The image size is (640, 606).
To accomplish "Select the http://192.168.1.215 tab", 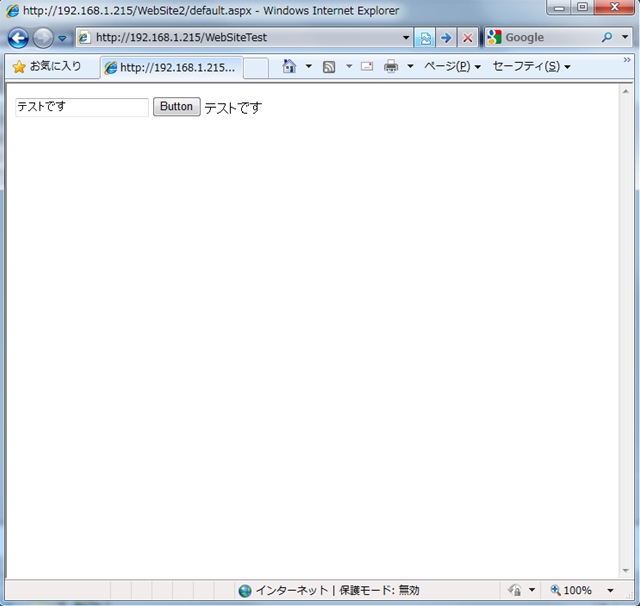I will pyautogui.click(x=171, y=67).
